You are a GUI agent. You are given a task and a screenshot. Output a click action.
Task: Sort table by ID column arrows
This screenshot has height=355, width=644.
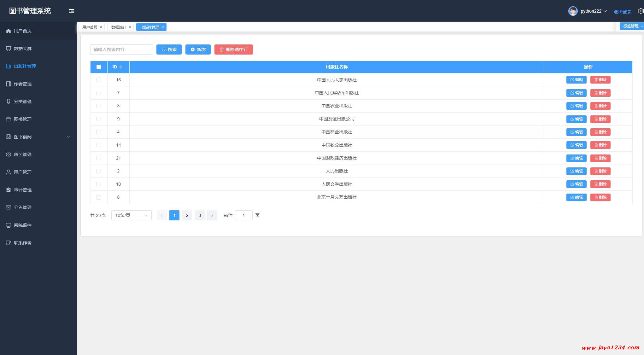tap(121, 67)
